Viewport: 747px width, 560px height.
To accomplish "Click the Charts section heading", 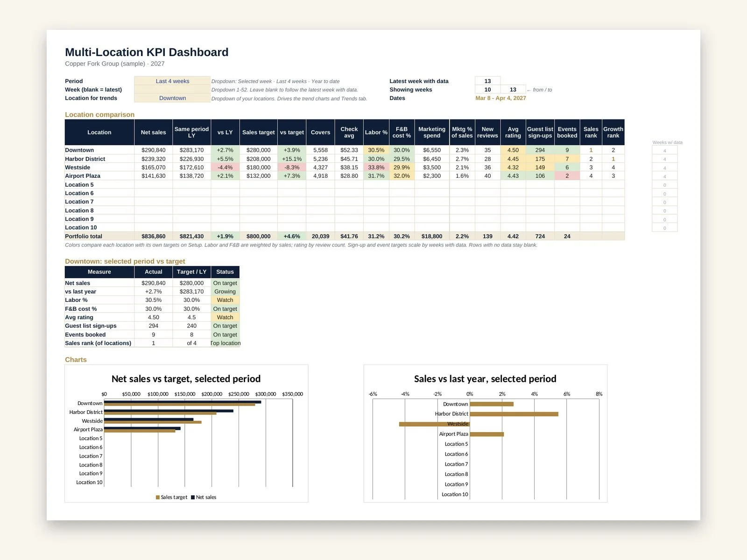I will tap(76, 360).
